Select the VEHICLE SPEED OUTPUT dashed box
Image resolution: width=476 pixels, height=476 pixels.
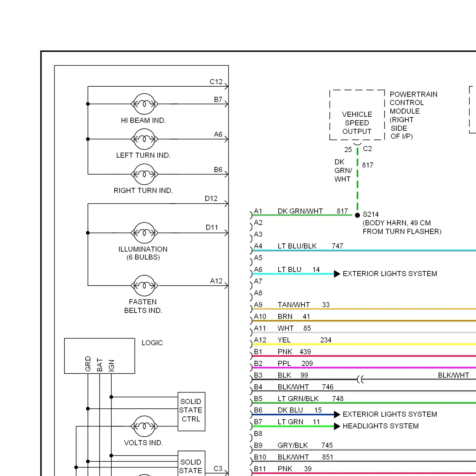[x=357, y=115]
